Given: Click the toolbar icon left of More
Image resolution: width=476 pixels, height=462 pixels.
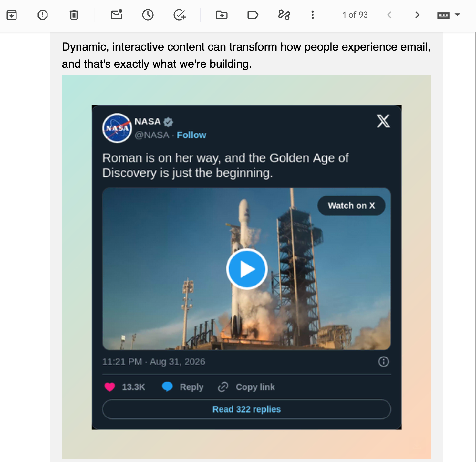Looking at the screenshot, I should [284, 15].
